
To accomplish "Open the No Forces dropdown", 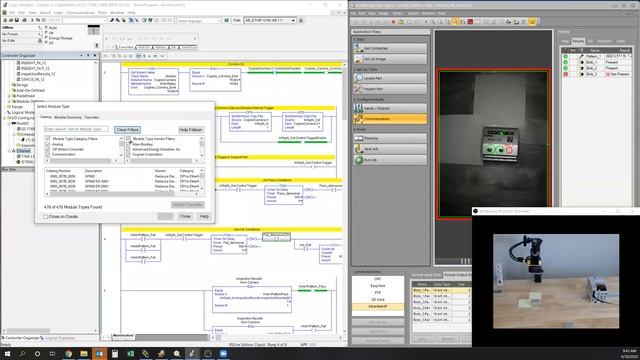I will (x=40, y=34).
